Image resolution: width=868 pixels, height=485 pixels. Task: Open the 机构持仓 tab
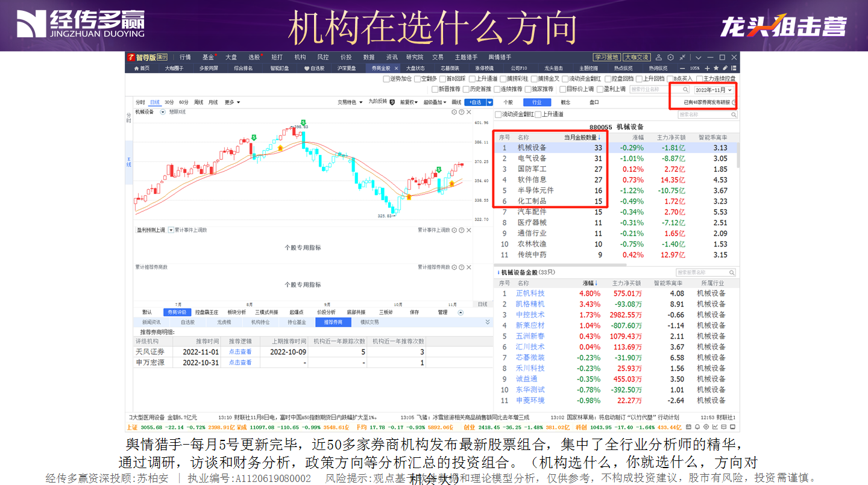point(260,322)
